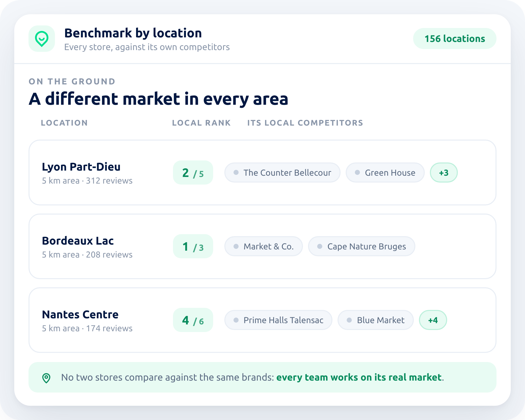Click the Cape Nature Bruges chip
Image resolution: width=525 pixels, height=420 pixels.
pyautogui.click(x=361, y=246)
